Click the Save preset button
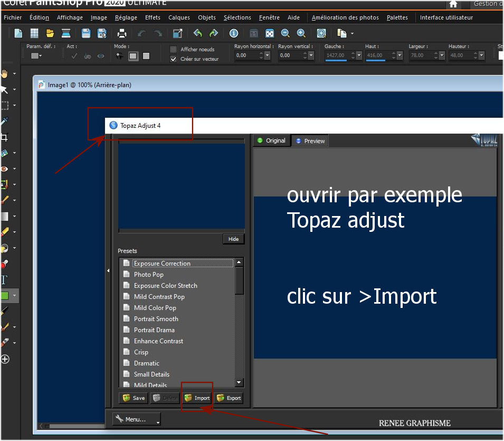Viewport: 504px width, 441px height. click(x=134, y=398)
